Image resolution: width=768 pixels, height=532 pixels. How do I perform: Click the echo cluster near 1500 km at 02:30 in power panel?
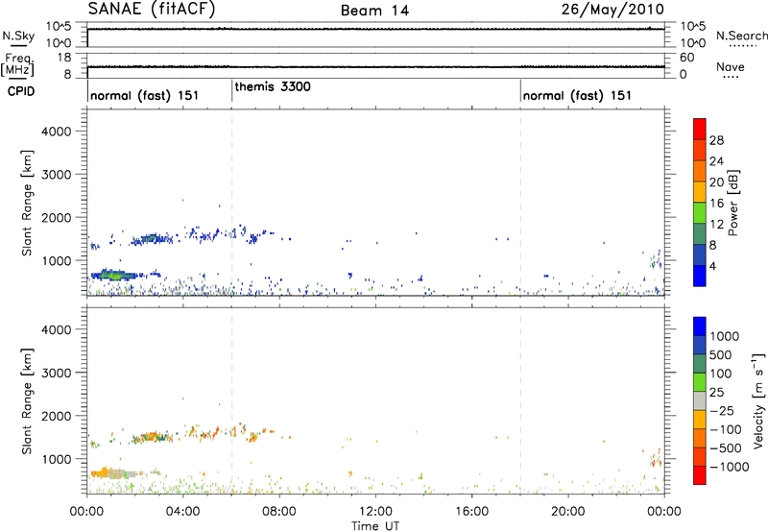151,239
